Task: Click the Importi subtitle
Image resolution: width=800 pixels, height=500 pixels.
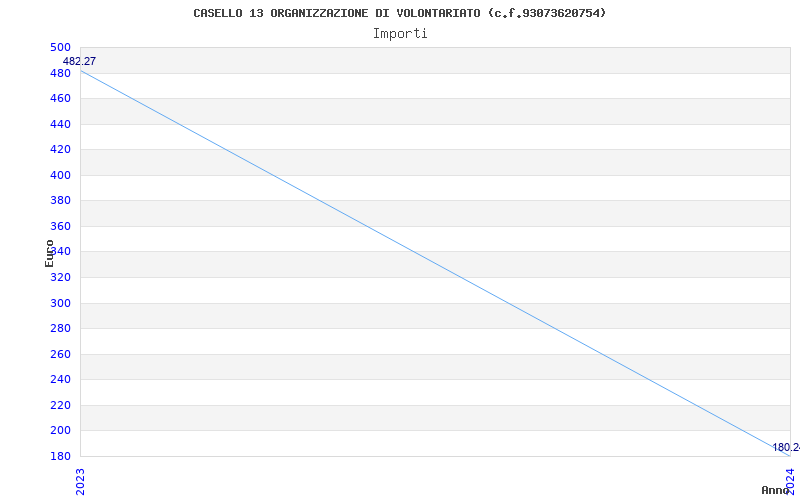Action: coord(399,34)
